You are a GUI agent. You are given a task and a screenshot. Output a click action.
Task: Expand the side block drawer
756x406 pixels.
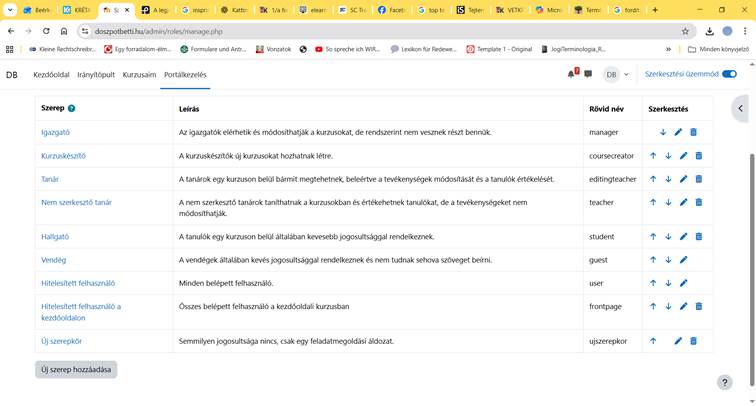(x=740, y=108)
